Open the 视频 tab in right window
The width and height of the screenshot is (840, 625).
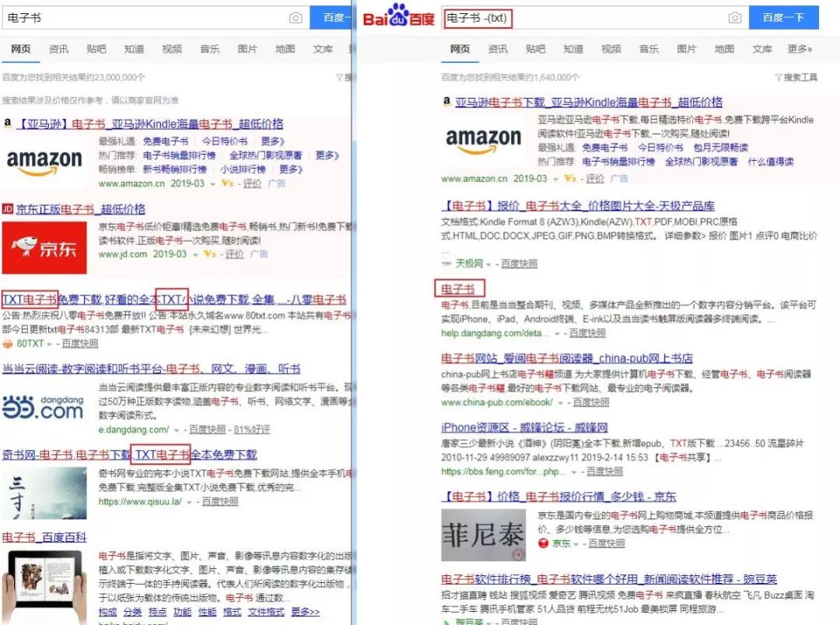pyautogui.click(x=611, y=49)
